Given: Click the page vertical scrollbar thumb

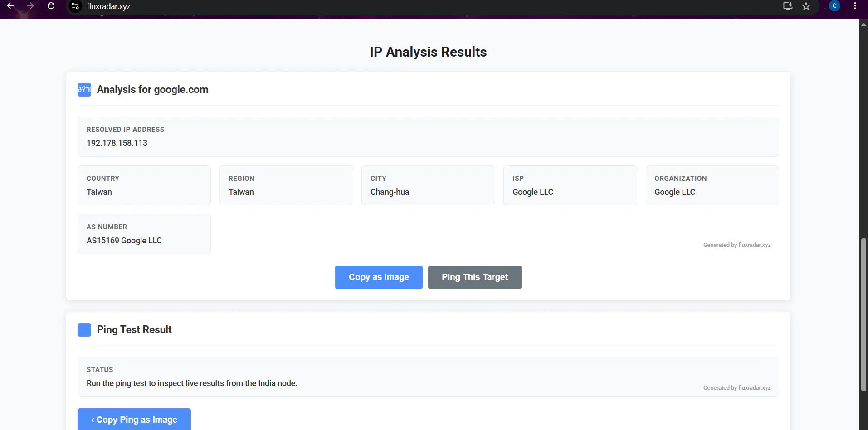Looking at the screenshot, I should 863,314.
